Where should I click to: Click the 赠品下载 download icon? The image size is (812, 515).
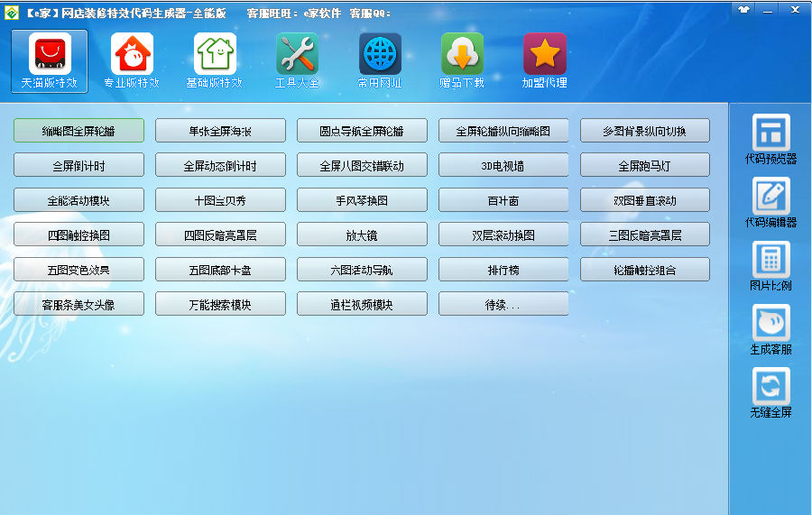(x=462, y=55)
